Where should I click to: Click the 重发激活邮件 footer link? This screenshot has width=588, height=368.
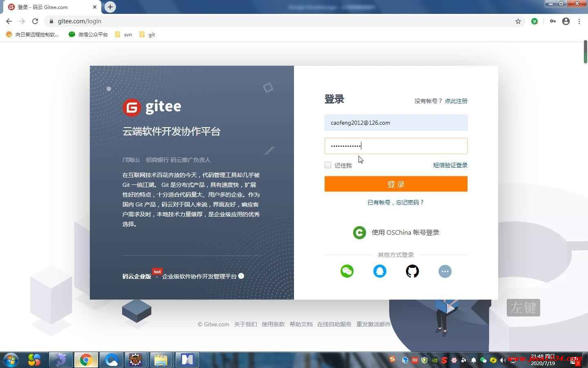tap(374, 324)
